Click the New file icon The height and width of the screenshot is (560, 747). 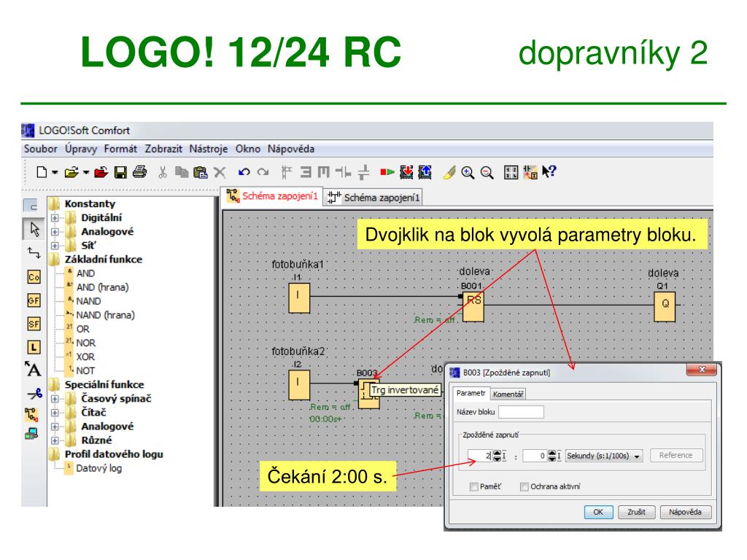42,172
